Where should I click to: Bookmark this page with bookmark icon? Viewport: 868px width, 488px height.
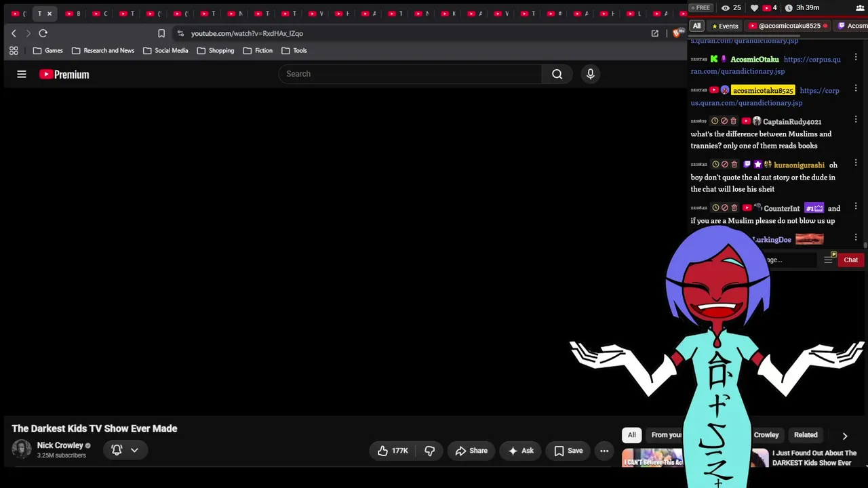pyautogui.click(x=161, y=33)
